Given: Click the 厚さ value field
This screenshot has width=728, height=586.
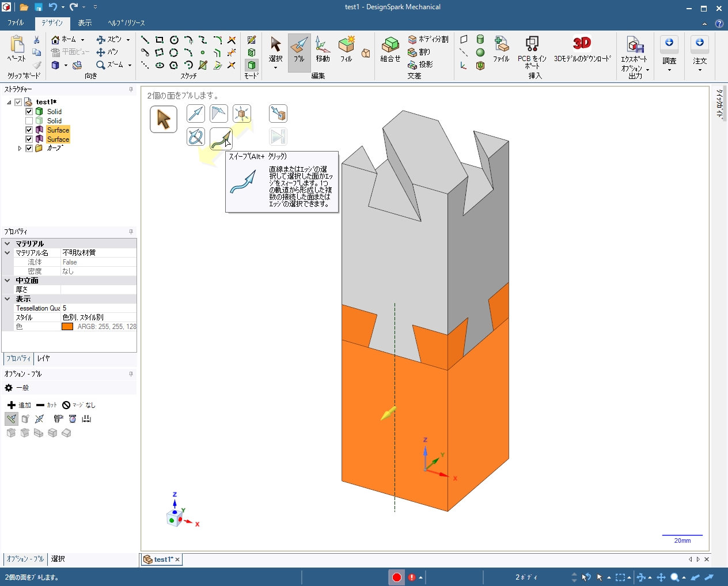Looking at the screenshot, I should pyautogui.click(x=98, y=290).
